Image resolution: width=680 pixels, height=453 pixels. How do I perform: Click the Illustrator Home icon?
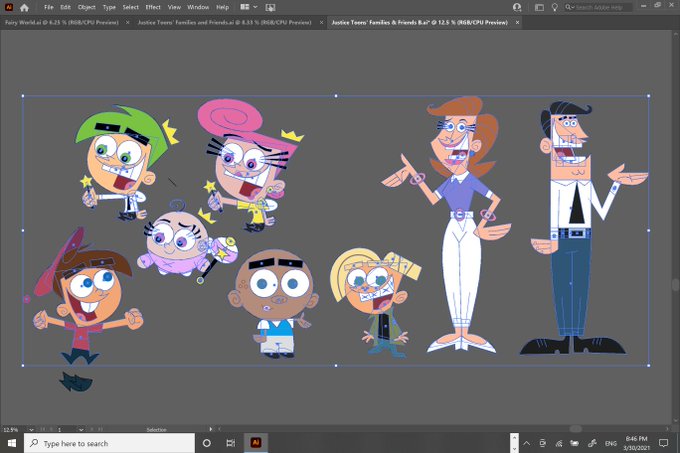click(x=24, y=7)
